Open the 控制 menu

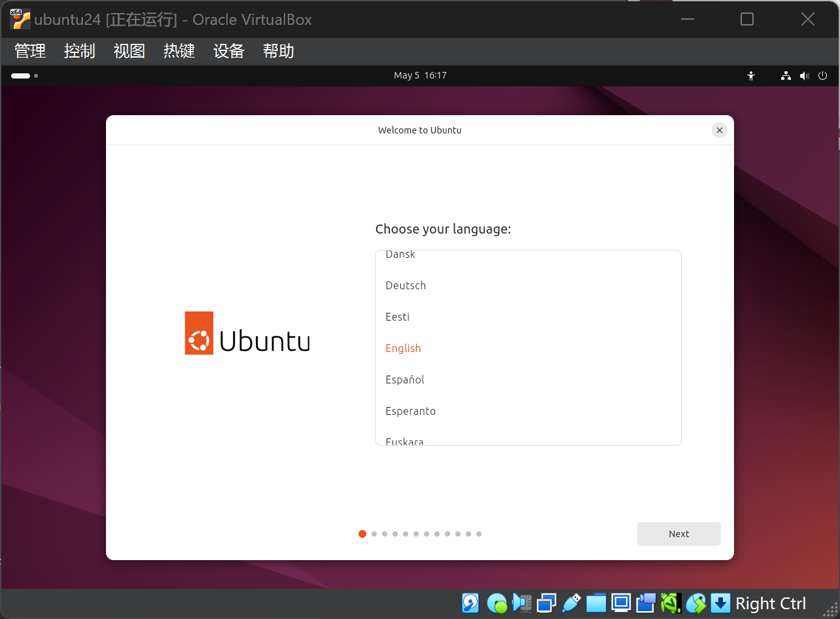pos(80,51)
